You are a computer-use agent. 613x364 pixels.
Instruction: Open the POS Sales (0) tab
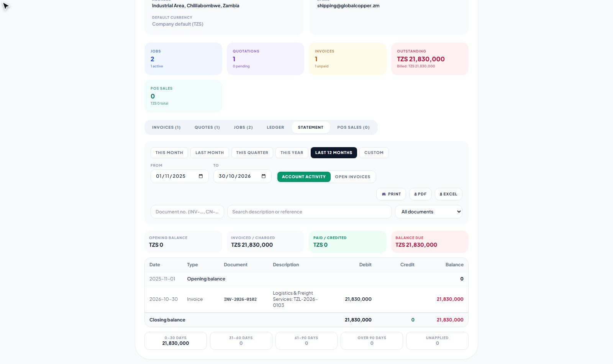[x=353, y=128]
